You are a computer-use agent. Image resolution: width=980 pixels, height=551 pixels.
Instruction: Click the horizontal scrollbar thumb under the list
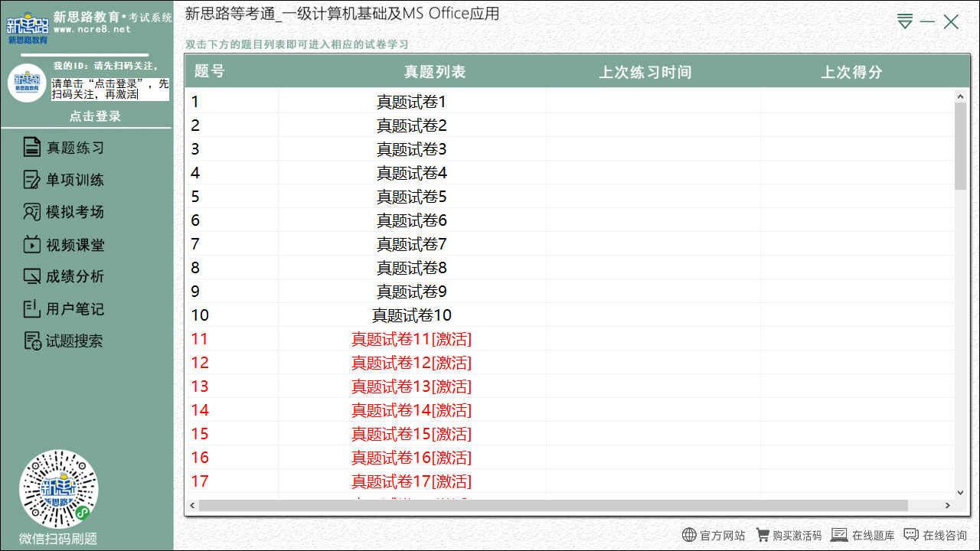click(x=553, y=506)
